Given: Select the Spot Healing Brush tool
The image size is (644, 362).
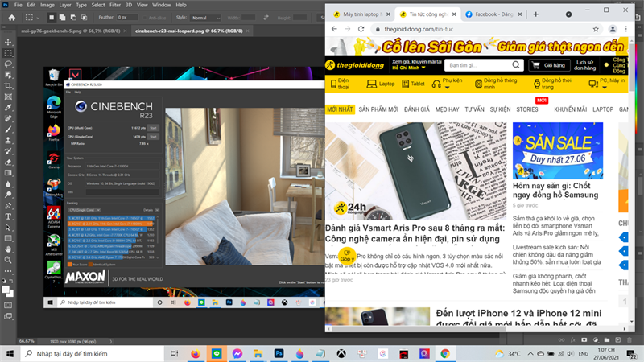Looking at the screenshot, I should 8,118.
